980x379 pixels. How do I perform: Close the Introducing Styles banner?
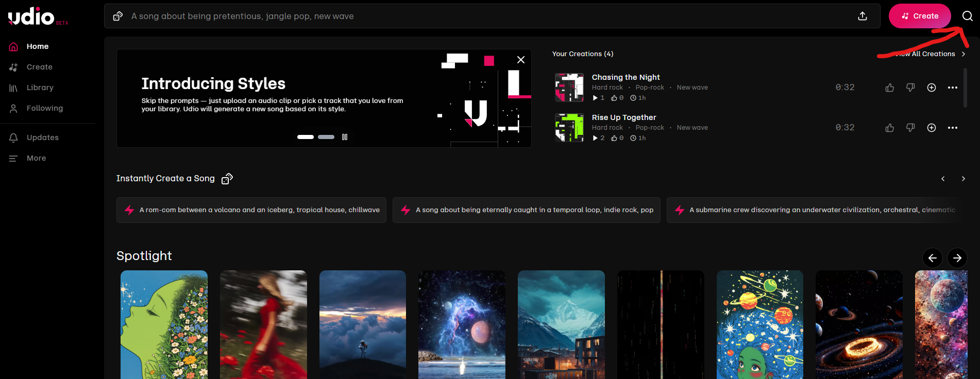point(520,60)
